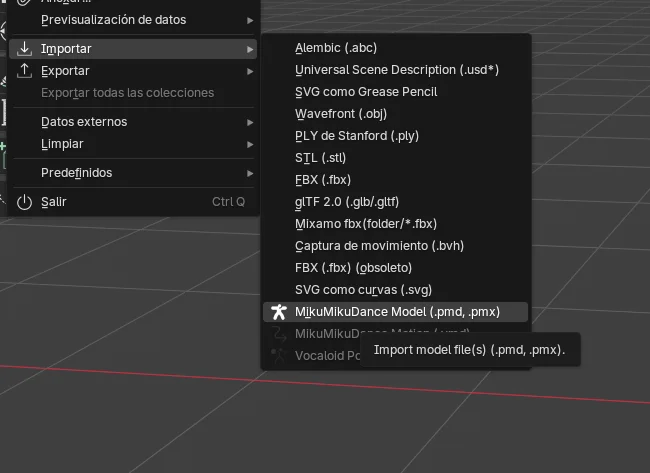
Task: Open the Previsualización de datos submenu
Action: [133, 20]
